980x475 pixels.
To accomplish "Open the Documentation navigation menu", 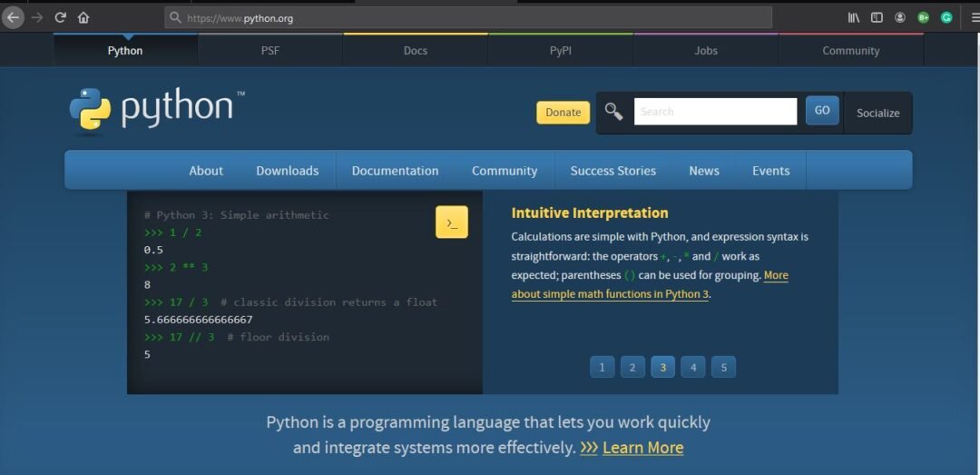I will point(395,171).
